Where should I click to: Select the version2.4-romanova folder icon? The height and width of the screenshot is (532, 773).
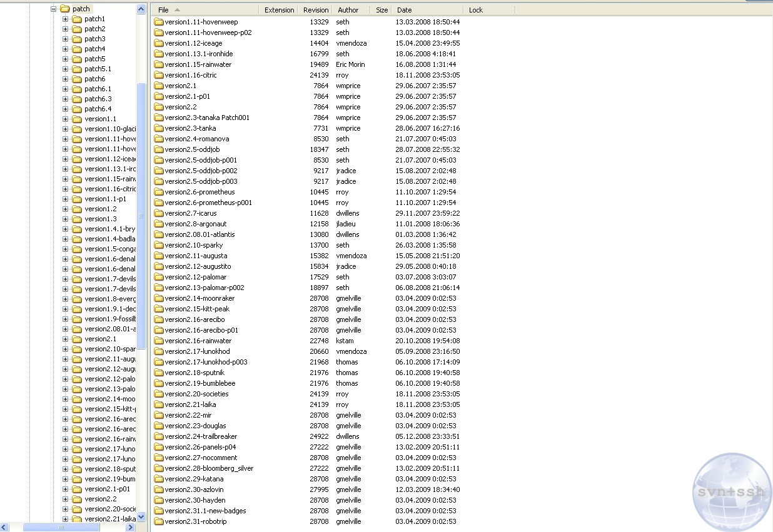(159, 139)
